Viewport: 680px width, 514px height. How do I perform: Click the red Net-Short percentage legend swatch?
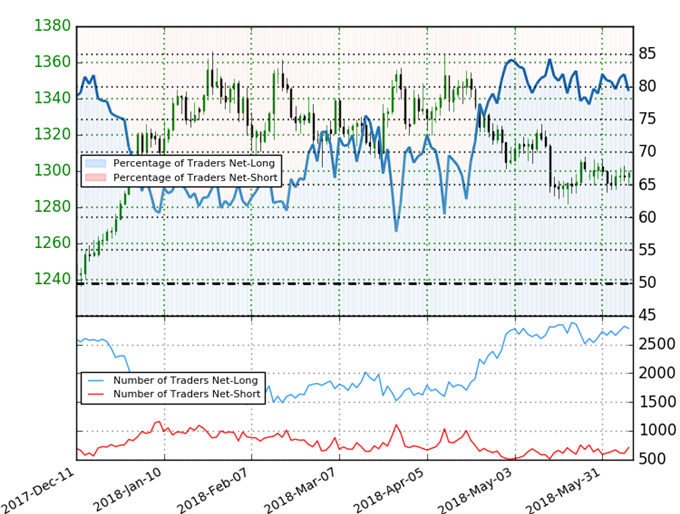pos(95,177)
